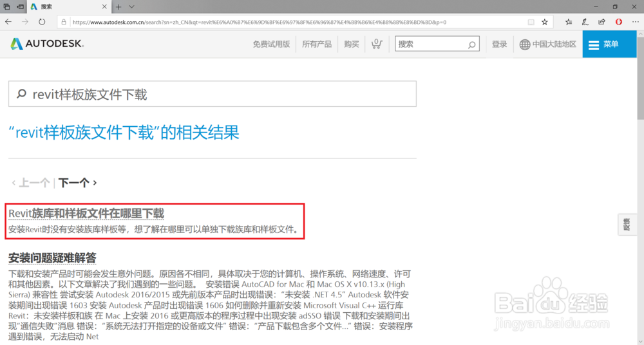
Task: Click the lock icon in the address bar
Action: [64, 22]
